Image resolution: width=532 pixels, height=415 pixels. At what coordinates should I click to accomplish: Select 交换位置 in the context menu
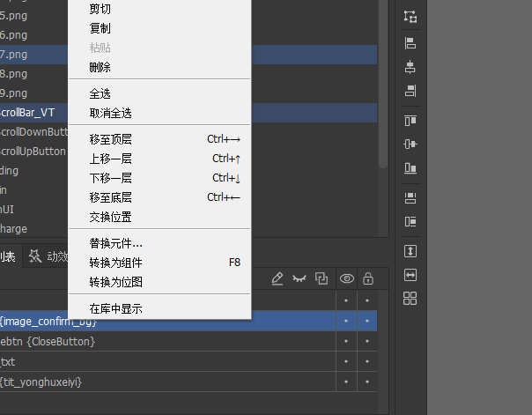coord(159,217)
